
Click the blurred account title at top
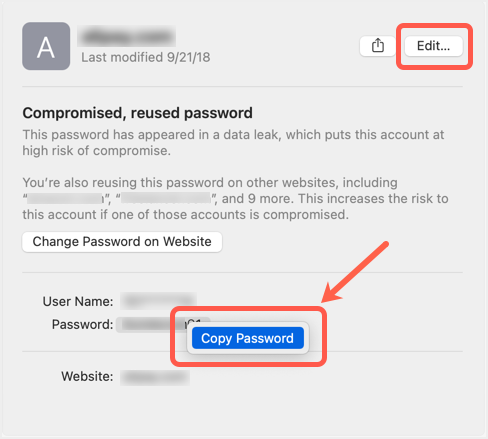tap(127, 36)
